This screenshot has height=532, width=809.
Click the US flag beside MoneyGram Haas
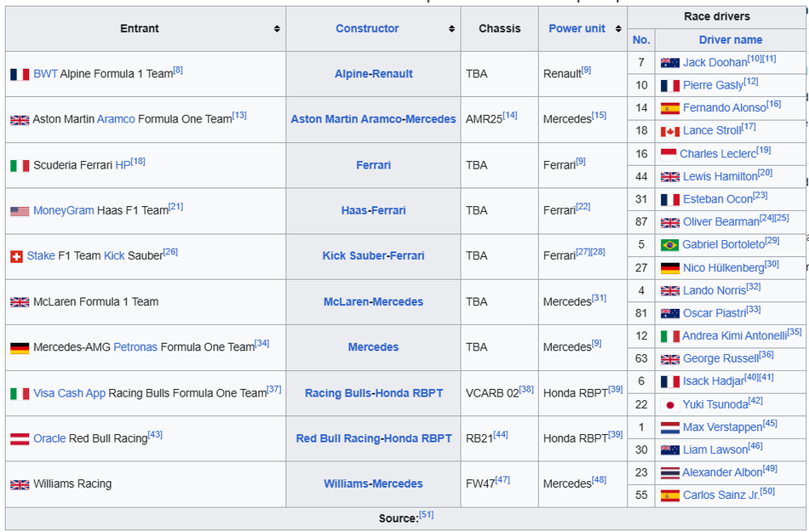point(20,211)
